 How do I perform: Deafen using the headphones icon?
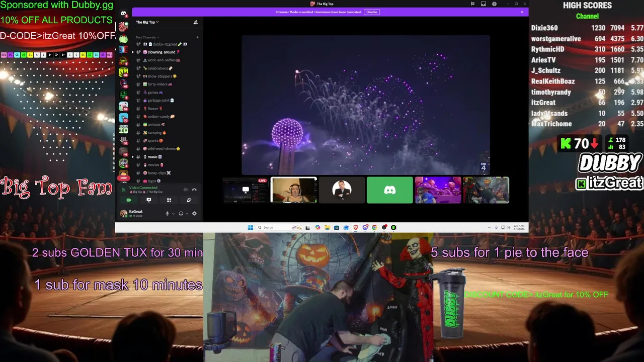click(181, 214)
